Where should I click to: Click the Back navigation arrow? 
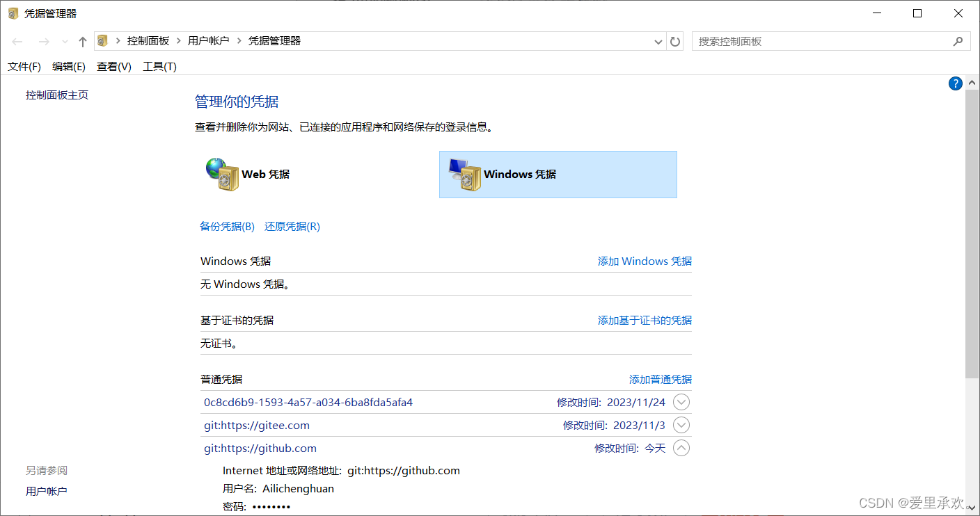pos(17,42)
